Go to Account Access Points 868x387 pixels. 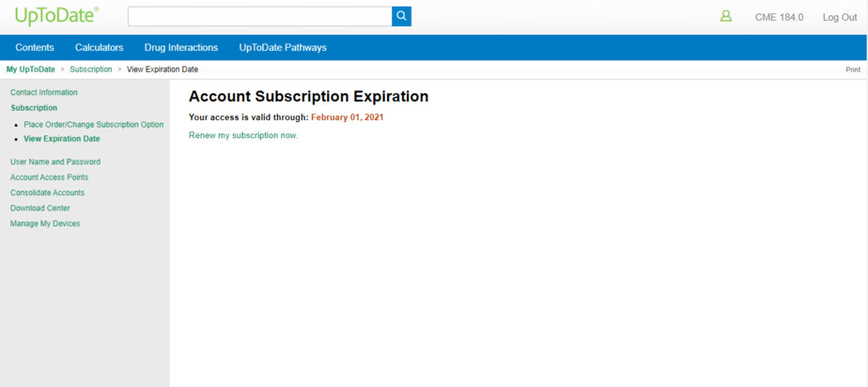[49, 178]
